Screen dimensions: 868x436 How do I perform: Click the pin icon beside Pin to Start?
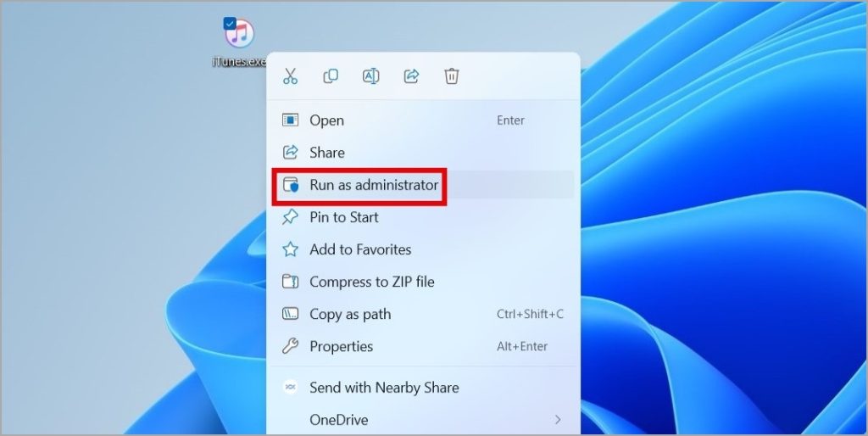pos(290,217)
